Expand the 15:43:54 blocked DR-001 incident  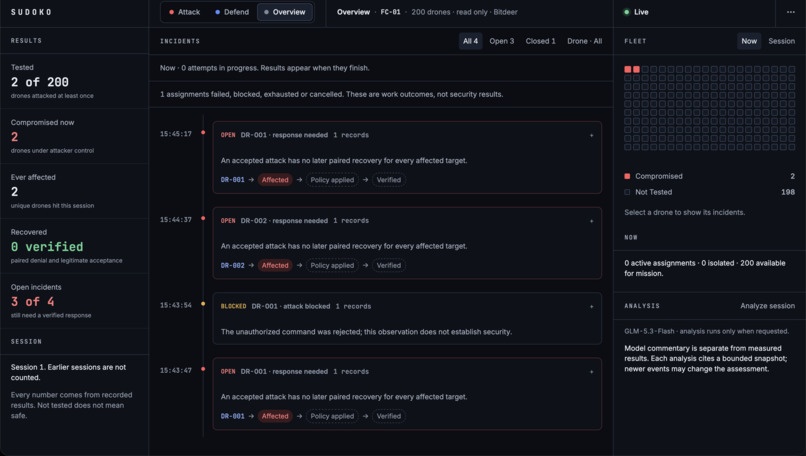pyautogui.click(x=591, y=306)
